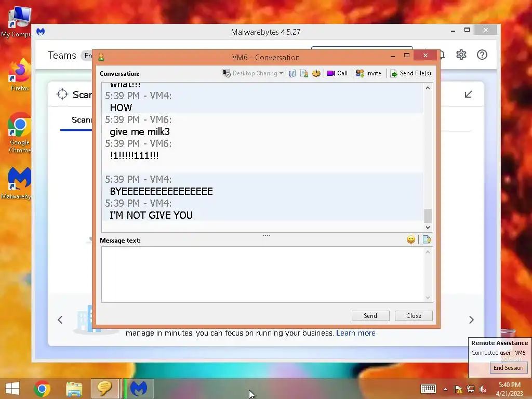
Task: Select the Scanner tab in Malwarebytes
Action: tap(81, 120)
